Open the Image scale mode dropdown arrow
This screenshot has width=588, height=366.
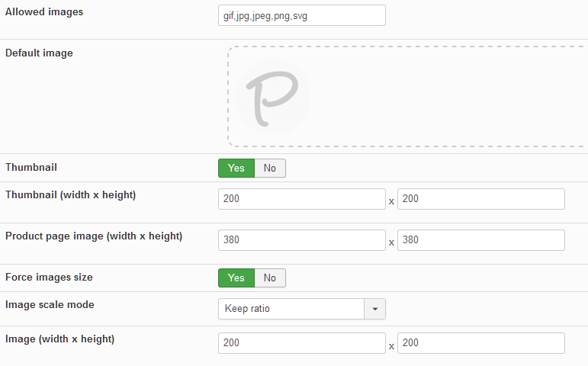click(x=375, y=309)
